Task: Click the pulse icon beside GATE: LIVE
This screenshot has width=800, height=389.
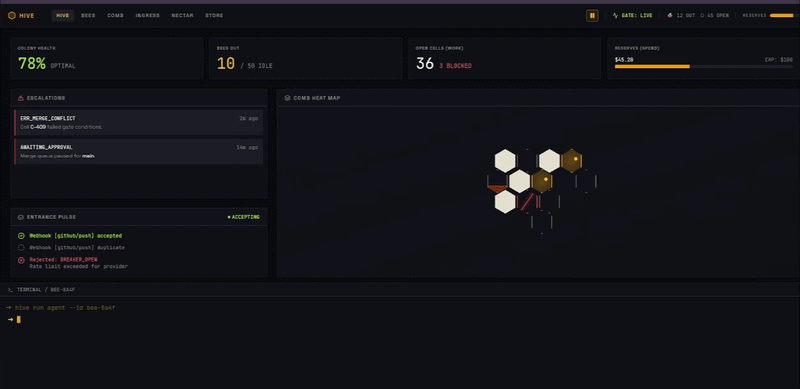Action: point(615,15)
